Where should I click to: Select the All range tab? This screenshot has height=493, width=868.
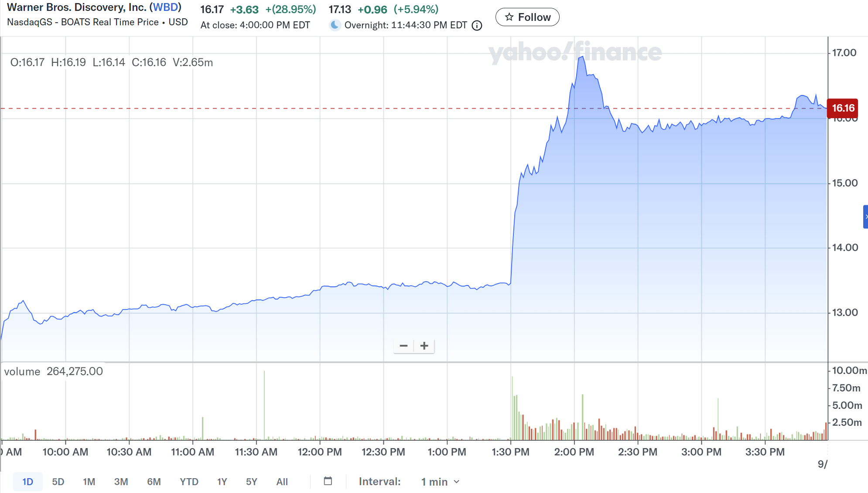tap(282, 482)
